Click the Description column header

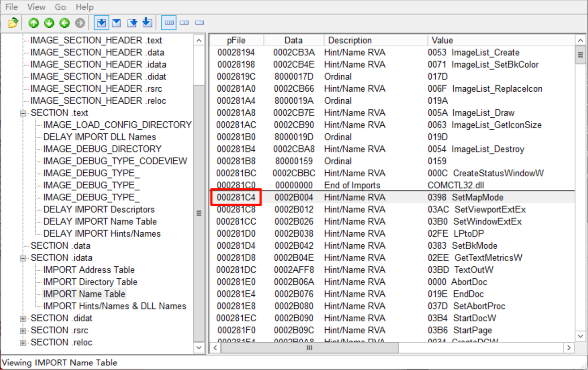(374, 40)
